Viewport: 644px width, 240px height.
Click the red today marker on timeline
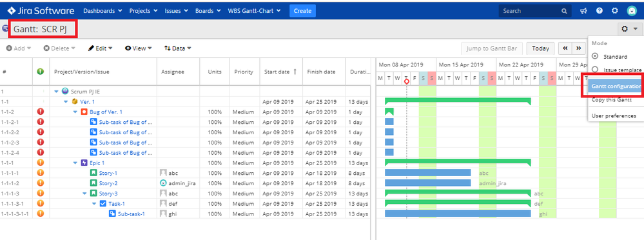[x=407, y=82]
